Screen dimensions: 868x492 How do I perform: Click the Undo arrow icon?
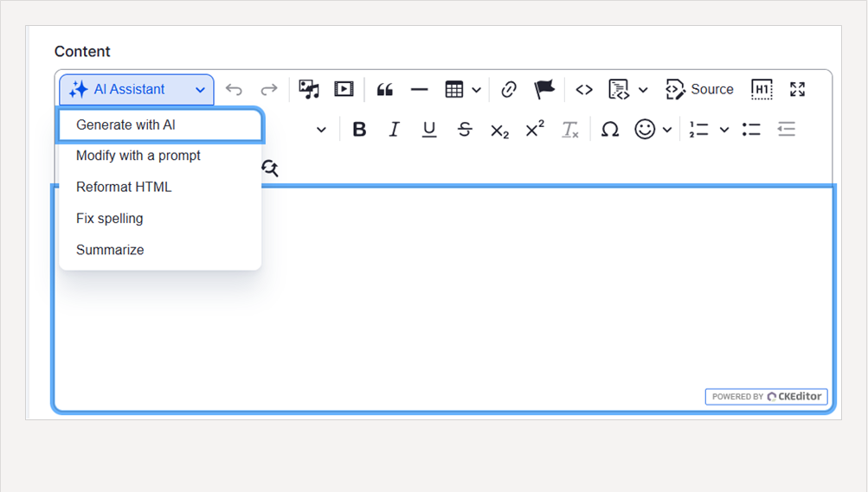click(234, 90)
